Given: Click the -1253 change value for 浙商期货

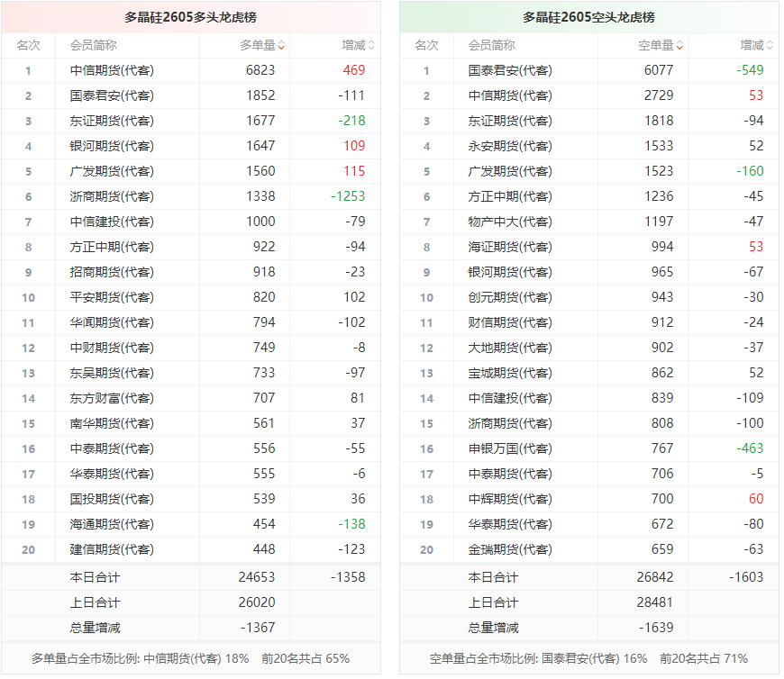Looking at the screenshot, I should pyautogui.click(x=347, y=196).
